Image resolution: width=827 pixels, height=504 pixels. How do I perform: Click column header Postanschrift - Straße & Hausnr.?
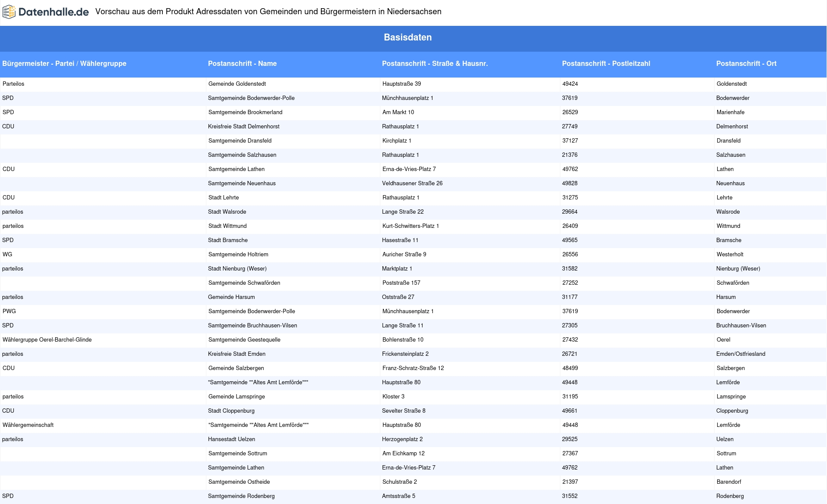[x=435, y=63]
